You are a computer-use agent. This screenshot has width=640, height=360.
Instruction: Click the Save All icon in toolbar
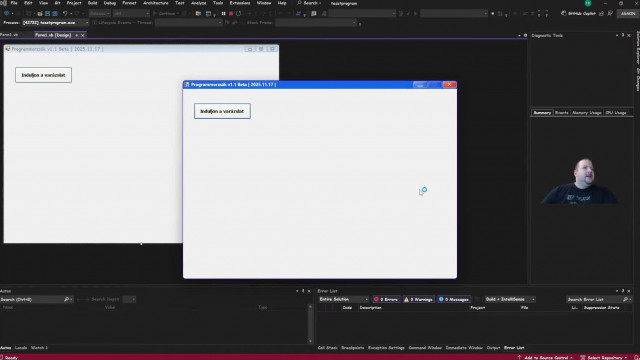tap(55, 13)
